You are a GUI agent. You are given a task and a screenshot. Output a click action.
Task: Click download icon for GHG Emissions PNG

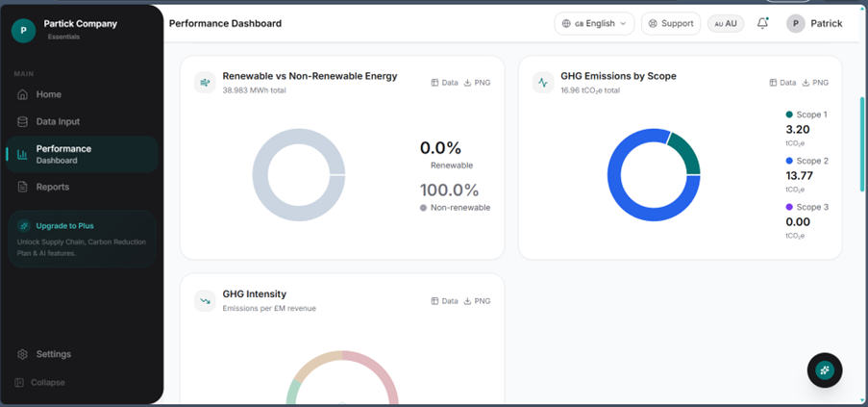point(806,83)
